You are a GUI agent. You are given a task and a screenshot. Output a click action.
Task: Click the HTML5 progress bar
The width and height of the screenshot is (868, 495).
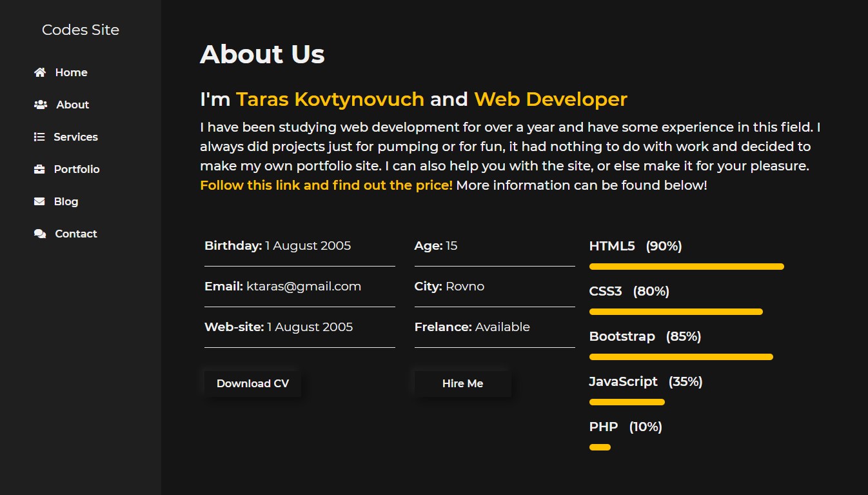(686, 266)
